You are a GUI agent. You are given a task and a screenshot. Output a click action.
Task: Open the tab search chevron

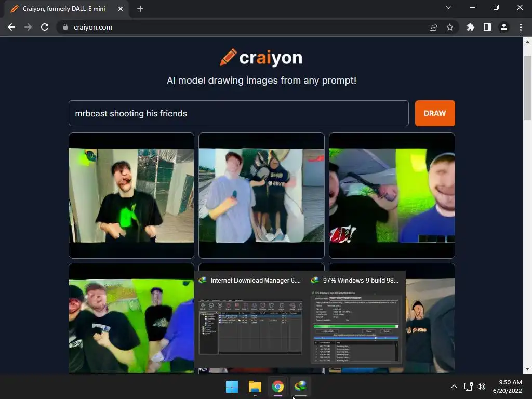pyautogui.click(x=448, y=7)
